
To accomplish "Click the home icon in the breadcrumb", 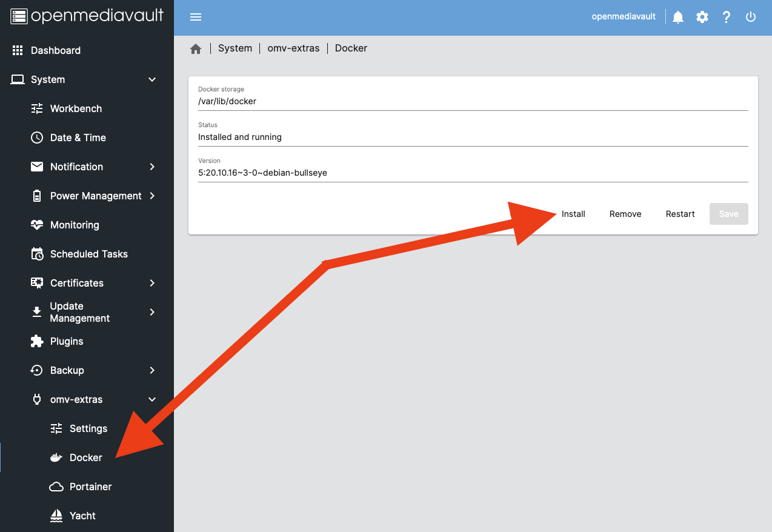I will pos(195,48).
